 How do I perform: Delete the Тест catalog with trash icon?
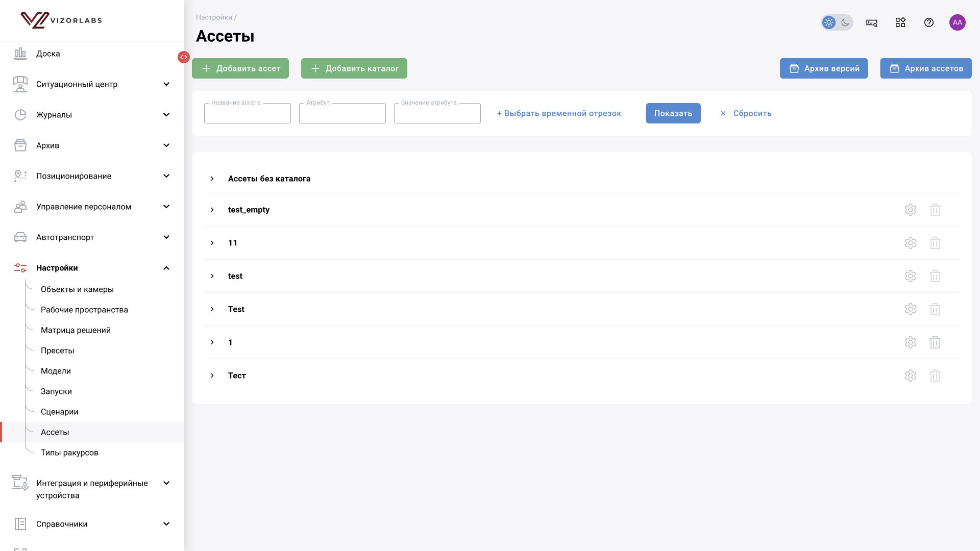pos(935,375)
